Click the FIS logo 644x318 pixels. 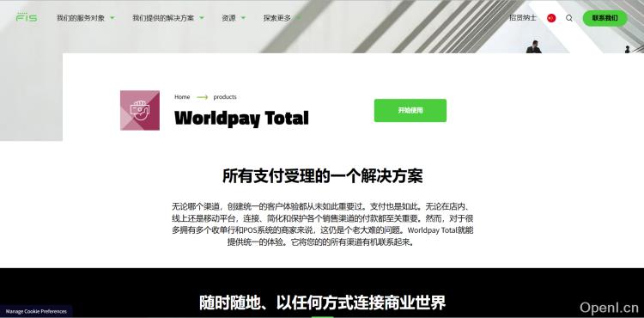pyautogui.click(x=27, y=18)
